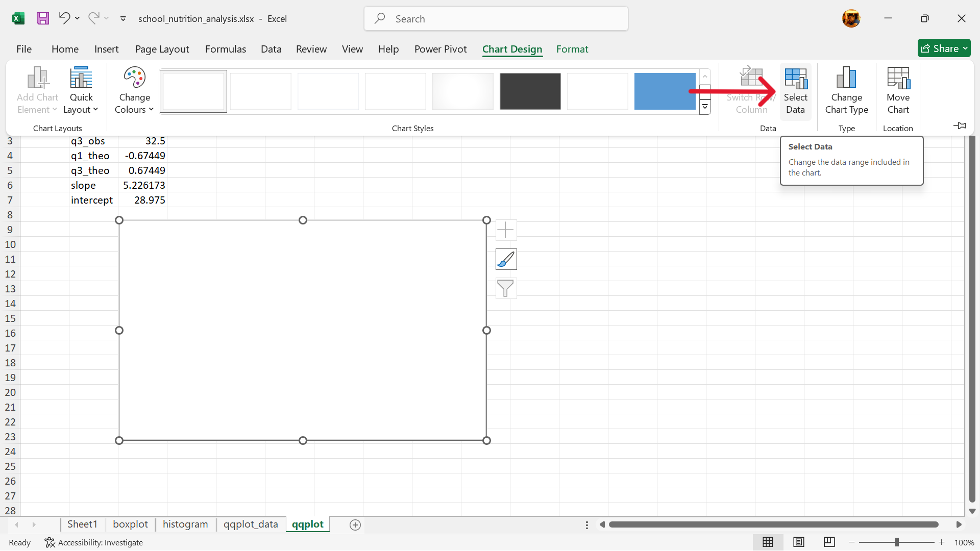Click next sheet navigation arrow

[x=34, y=525]
